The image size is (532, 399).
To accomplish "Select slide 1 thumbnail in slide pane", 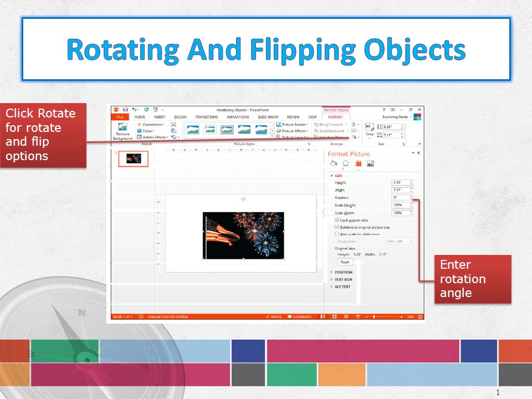I will [134, 159].
